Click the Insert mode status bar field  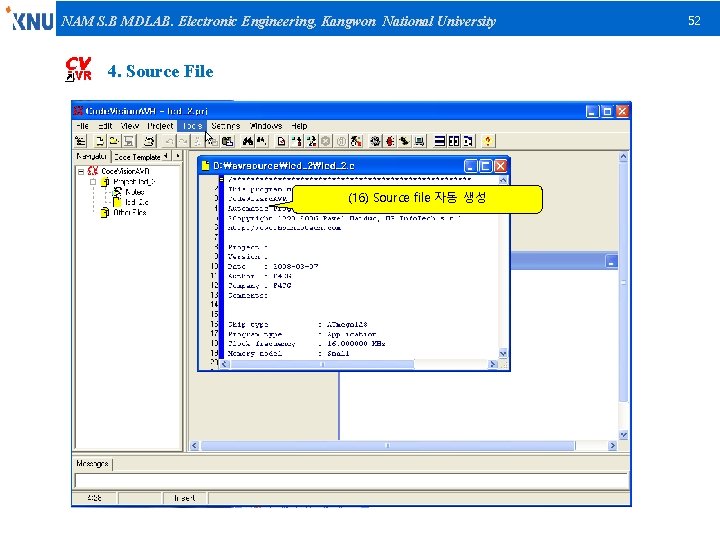pyautogui.click(x=185, y=498)
